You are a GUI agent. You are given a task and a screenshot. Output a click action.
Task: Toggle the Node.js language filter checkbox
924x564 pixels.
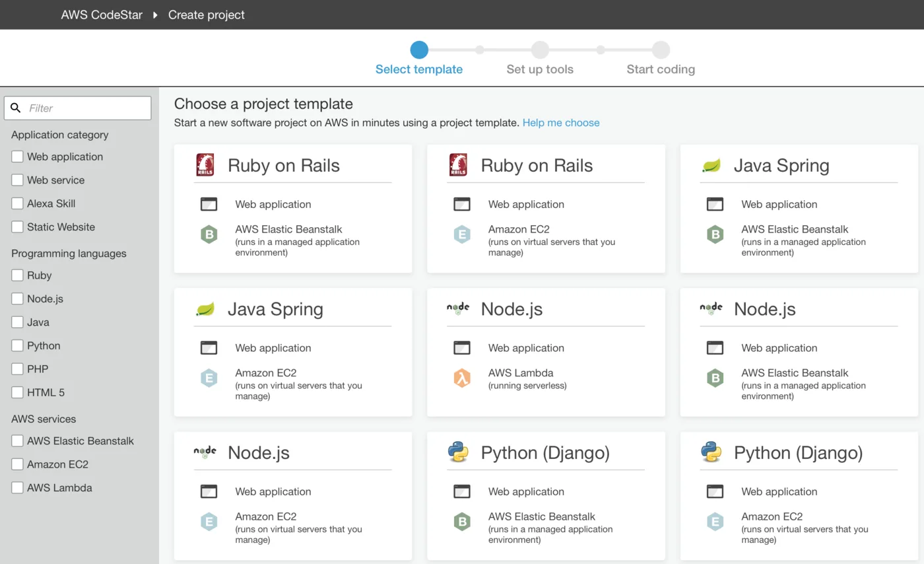[x=17, y=299]
